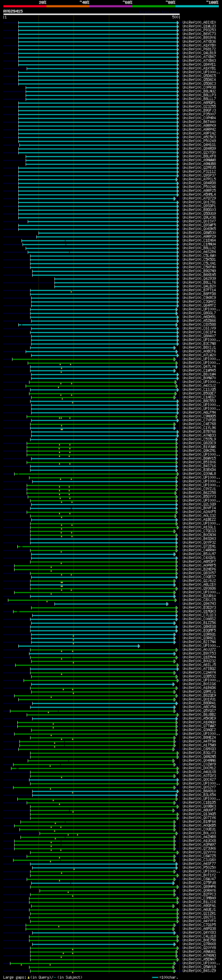The height and width of the screenshot is (980, 222).
Task: Select the UniRef100_Q83X57 label
Action: 199,573
